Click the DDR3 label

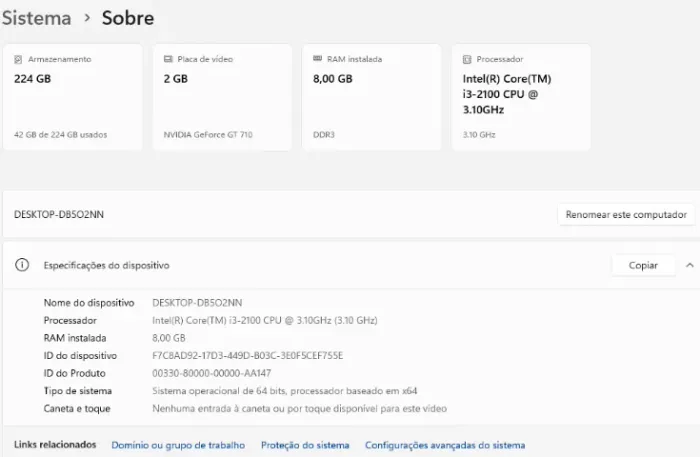pyautogui.click(x=324, y=135)
